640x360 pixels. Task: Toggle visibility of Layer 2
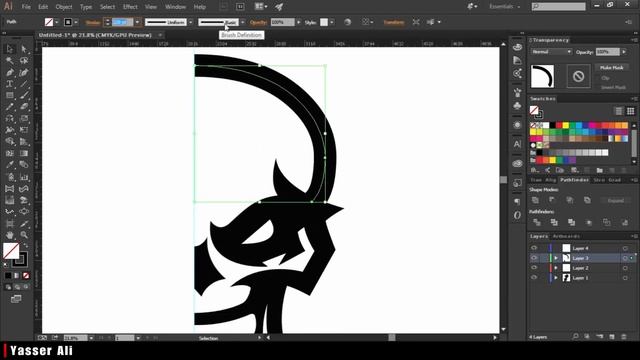pyautogui.click(x=534, y=268)
